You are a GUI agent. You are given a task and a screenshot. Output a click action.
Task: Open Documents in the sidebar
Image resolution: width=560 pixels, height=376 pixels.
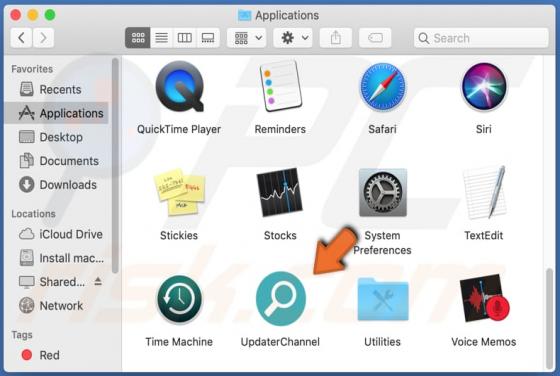coord(56,161)
